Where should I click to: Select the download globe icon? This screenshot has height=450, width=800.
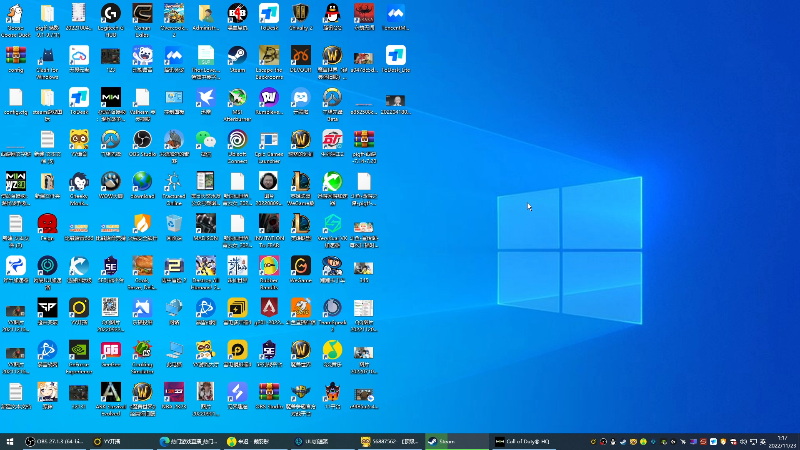[142, 186]
